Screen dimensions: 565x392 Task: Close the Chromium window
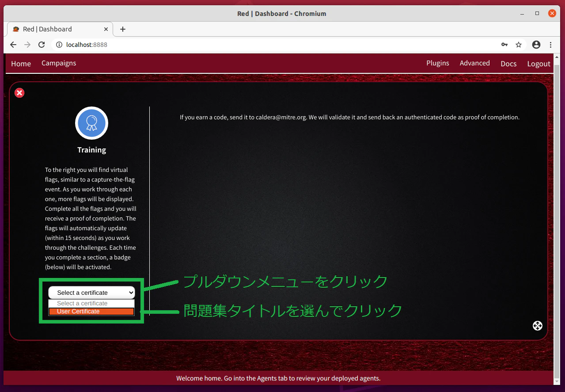tap(552, 13)
